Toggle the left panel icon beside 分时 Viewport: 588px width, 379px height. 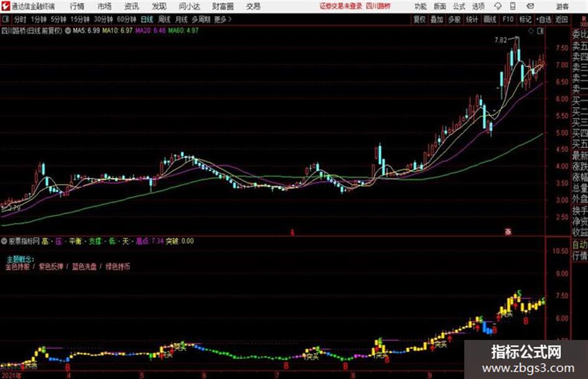pos(5,19)
